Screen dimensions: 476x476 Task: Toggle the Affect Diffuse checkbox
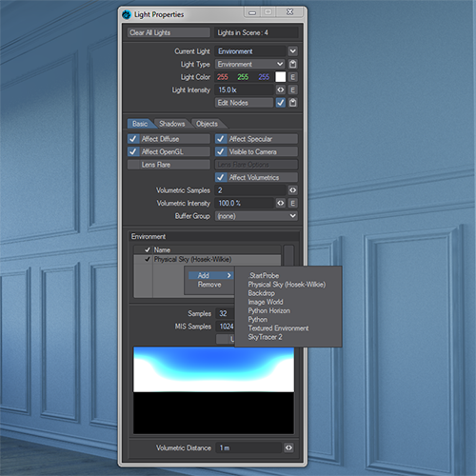point(132,139)
